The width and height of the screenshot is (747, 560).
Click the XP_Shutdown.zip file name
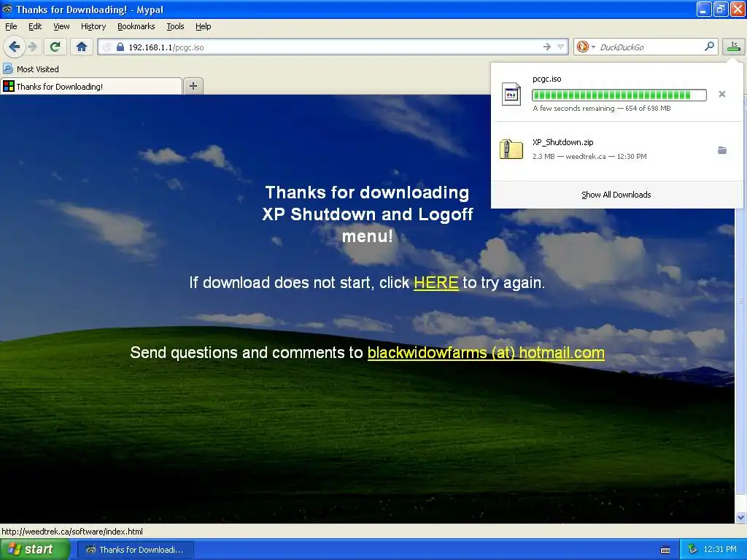tap(562, 142)
